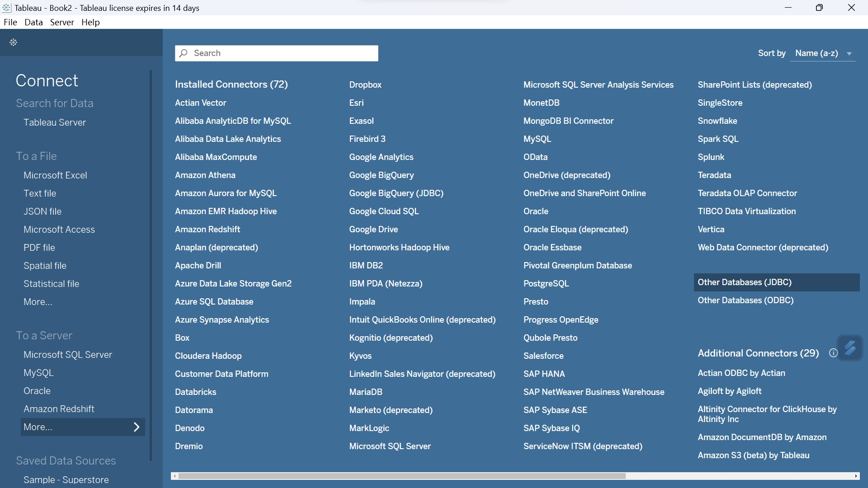This screenshot has height=488, width=868.
Task: Choose Microsoft Excel file connection
Action: click(x=55, y=175)
